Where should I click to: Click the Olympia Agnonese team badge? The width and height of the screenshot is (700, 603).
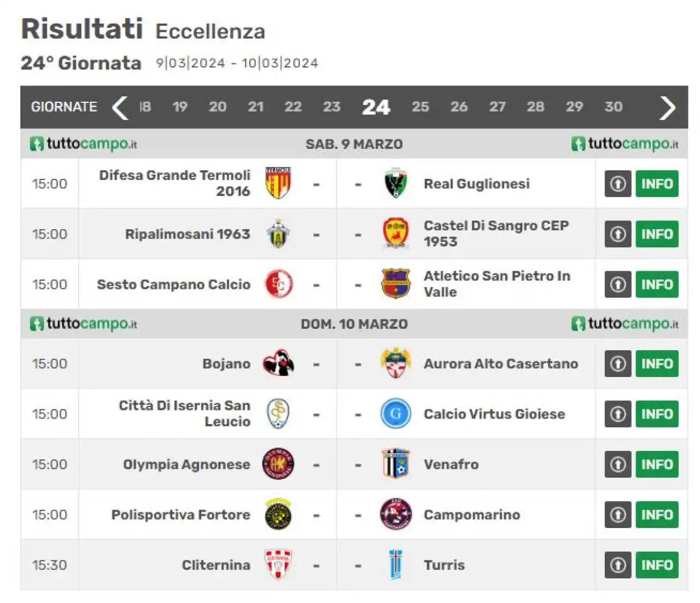[x=278, y=464]
